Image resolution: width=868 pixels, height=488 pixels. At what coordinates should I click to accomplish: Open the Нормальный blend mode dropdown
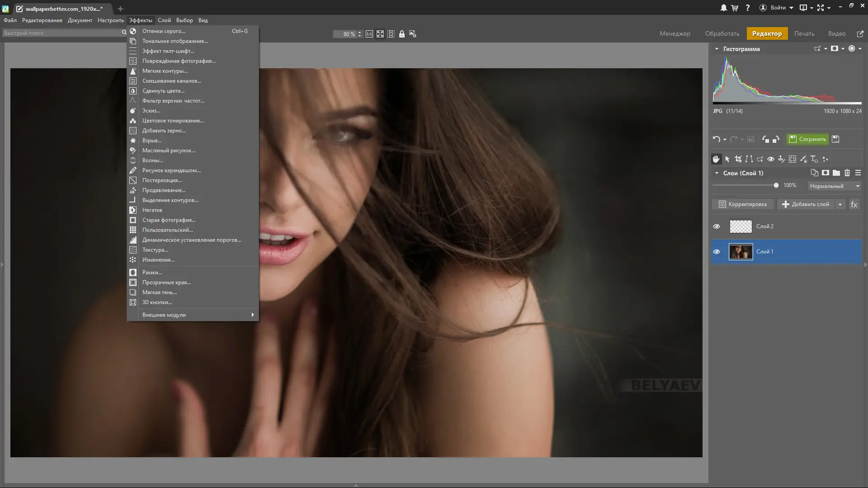[x=834, y=186]
